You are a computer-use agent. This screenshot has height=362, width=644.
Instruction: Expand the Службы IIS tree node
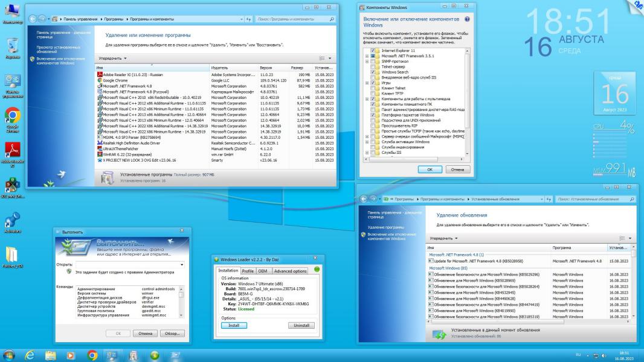(367, 153)
